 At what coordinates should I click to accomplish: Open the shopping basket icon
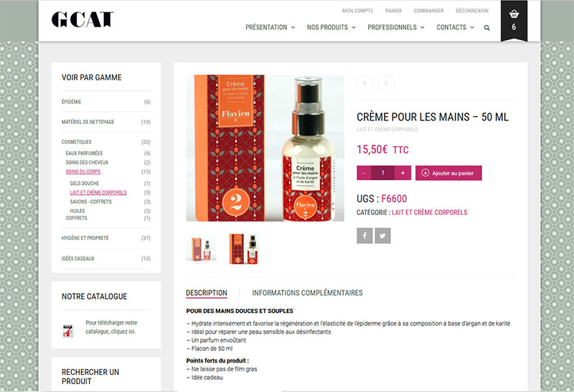[514, 14]
